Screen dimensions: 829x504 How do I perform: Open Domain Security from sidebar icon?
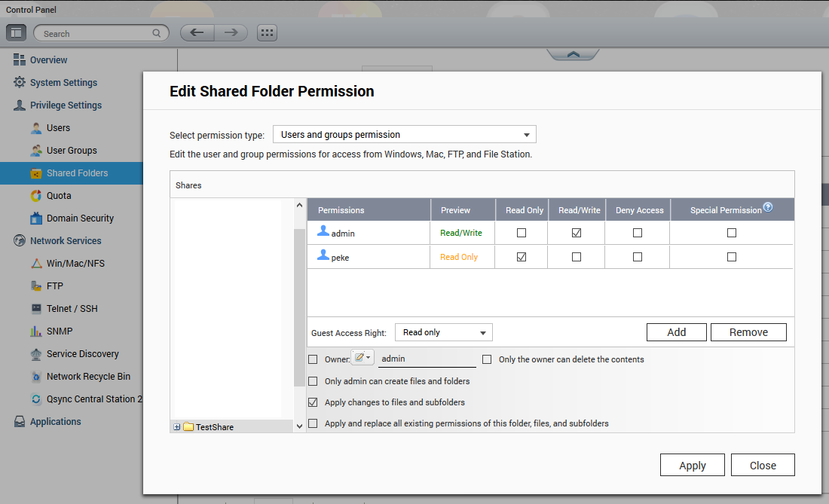point(35,218)
